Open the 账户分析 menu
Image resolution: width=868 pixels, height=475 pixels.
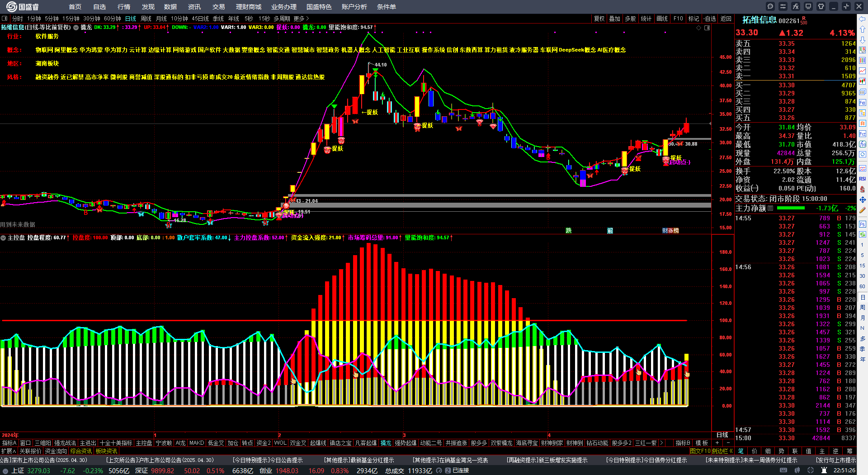(354, 7)
